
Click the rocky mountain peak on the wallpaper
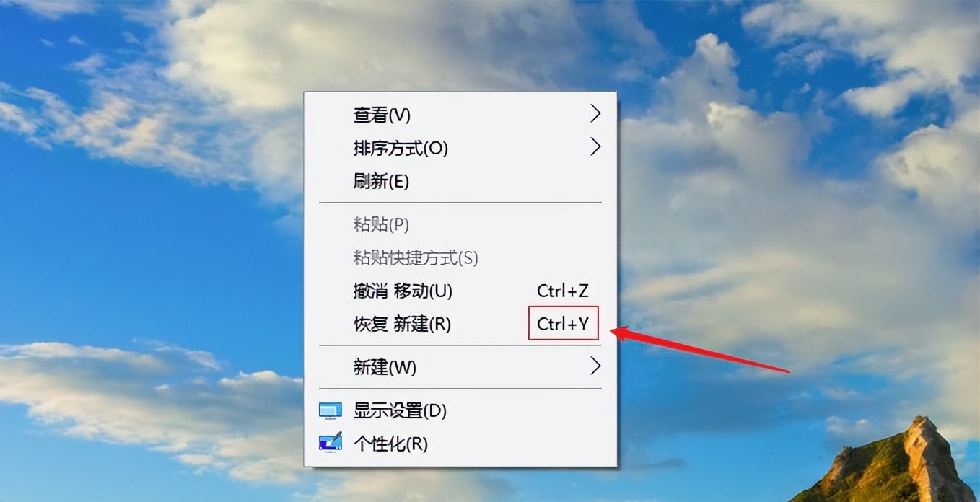[924, 454]
